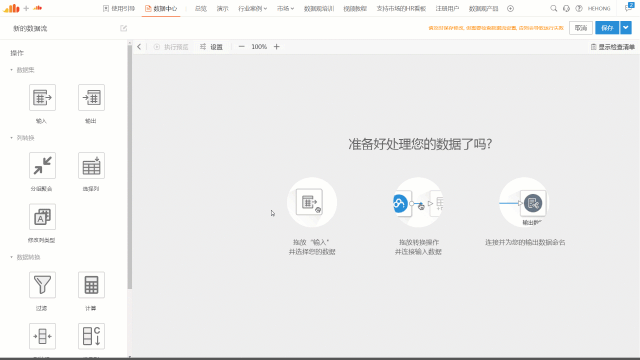Click the column sort icon with letter C and arrow
The image size is (640, 360).
coord(91,336)
